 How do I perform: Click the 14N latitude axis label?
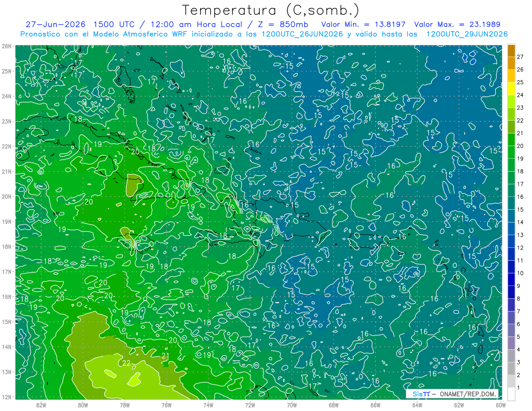pos(6,347)
